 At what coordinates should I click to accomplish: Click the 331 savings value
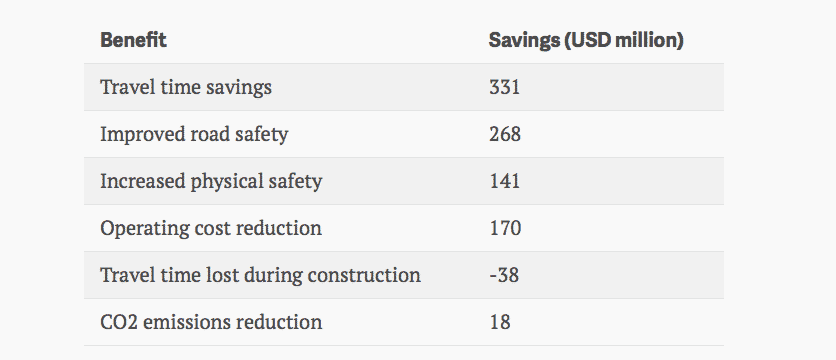504,87
